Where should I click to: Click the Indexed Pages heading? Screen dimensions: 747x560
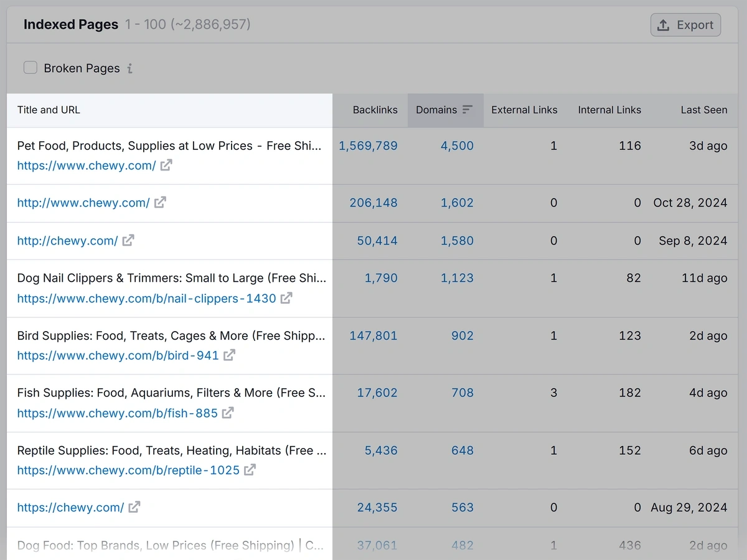click(71, 24)
